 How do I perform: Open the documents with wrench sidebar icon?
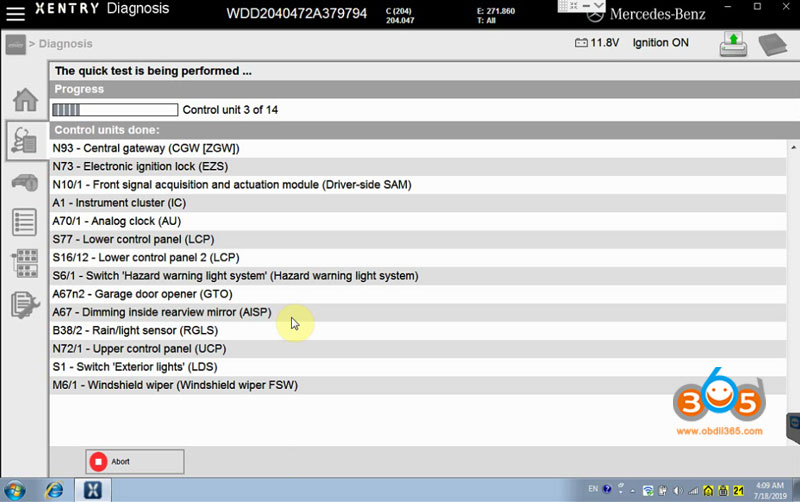click(24, 305)
